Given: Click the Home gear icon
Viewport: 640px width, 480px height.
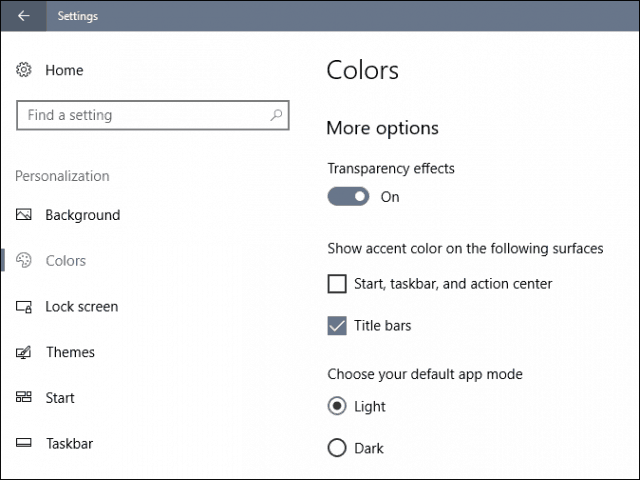Looking at the screenshot, I should (x=24, y=70).
